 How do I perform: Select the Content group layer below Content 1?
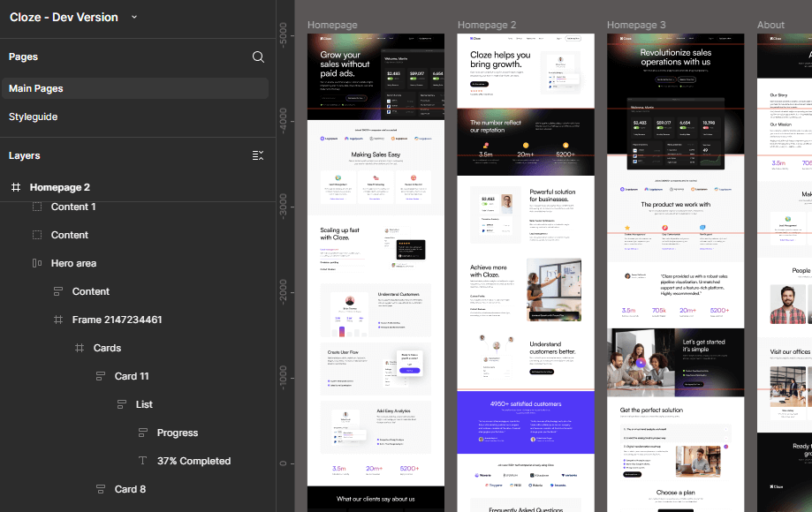[x=70, y=235]
